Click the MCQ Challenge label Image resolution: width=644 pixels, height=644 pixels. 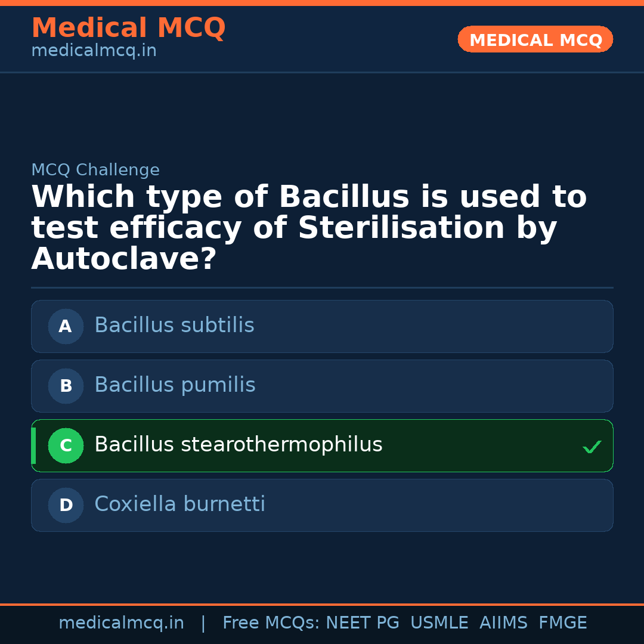pos(95,170)
